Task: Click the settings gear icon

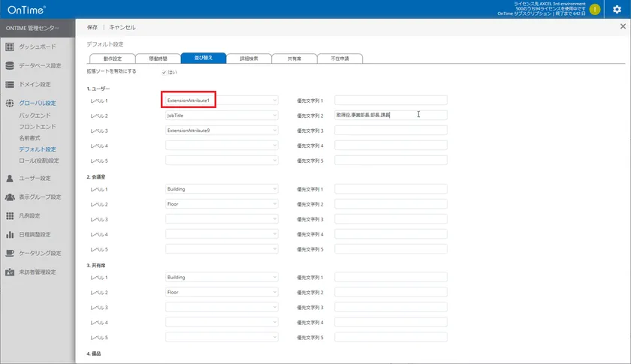Action: click(617, 10)
